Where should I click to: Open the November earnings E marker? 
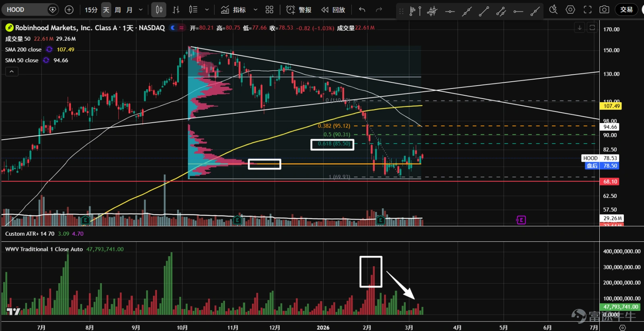point(237,220)
